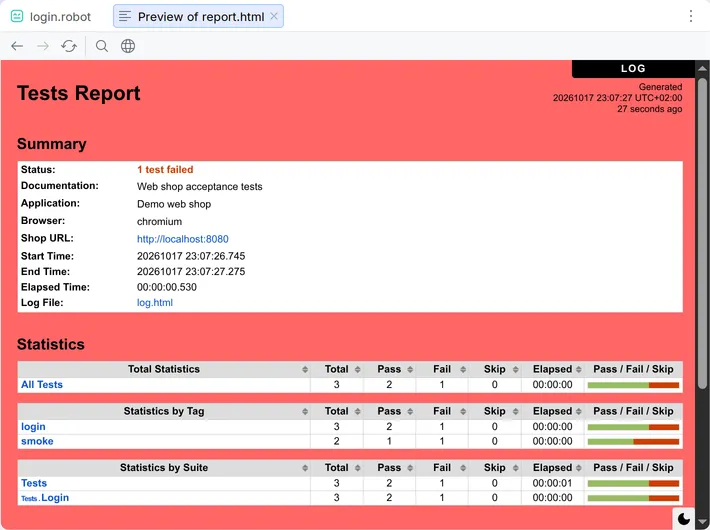Image resolution: width=710 pixels, height=530 pixels.
Task: Click the scrollbar down arrow
Action: 702,521
